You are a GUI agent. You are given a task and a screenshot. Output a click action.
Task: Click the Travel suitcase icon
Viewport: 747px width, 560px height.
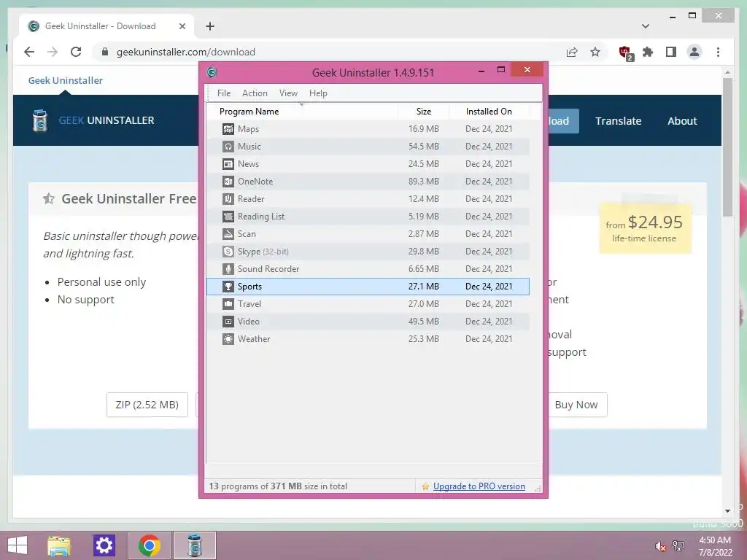pos(228,304)
